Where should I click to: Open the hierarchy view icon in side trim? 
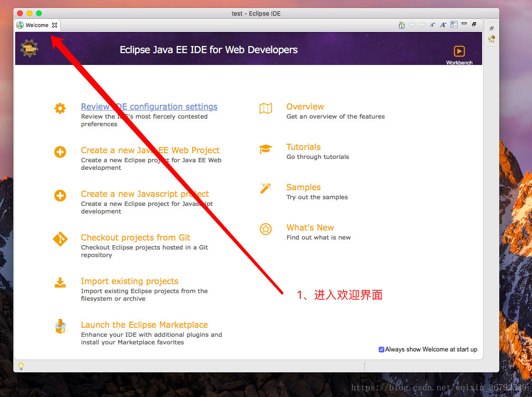click(492, 39)
